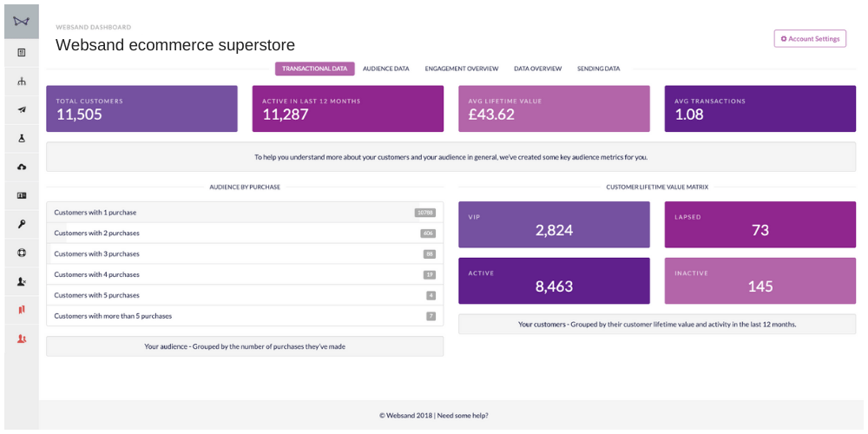Click the red users icon in the sidebar
868x434 pixels.
point(22,339)
